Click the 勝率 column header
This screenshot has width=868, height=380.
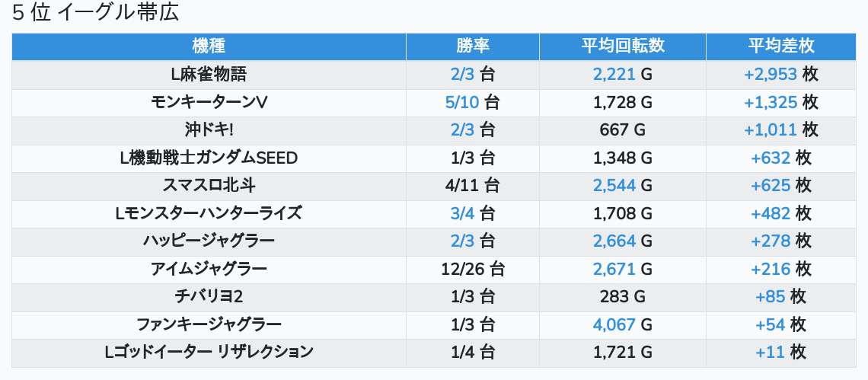(473, 46)
